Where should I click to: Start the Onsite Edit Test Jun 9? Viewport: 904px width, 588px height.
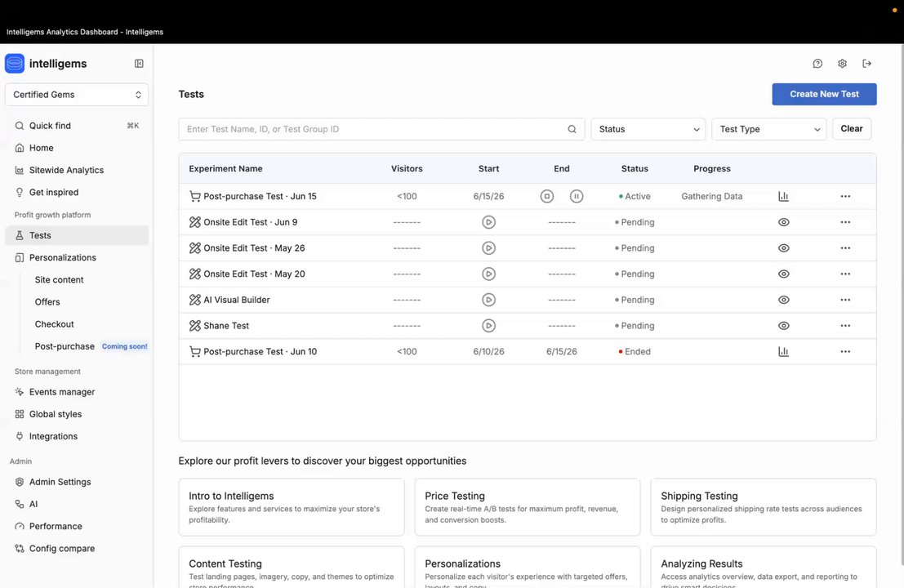[x=489, y=222]
